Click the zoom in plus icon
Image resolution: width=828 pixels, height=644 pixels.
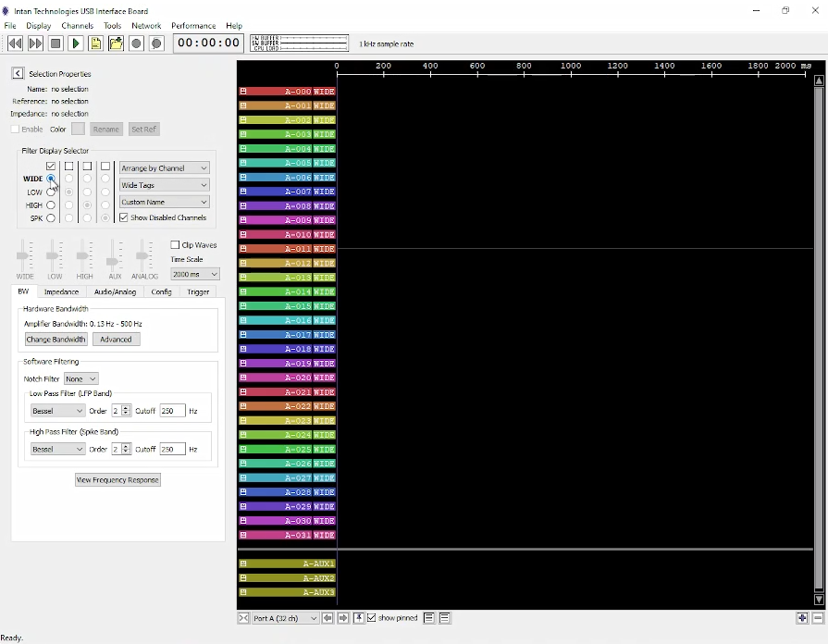click(802, 618)
